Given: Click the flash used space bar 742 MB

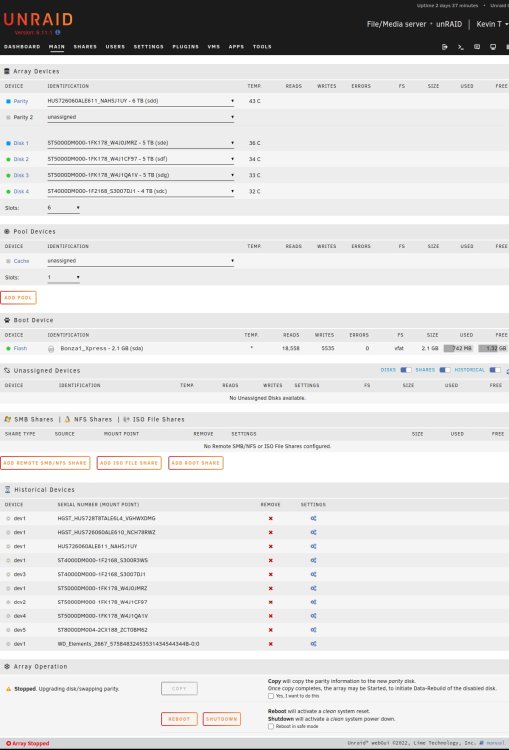Looking at the screenshot, I should (458, 349).
